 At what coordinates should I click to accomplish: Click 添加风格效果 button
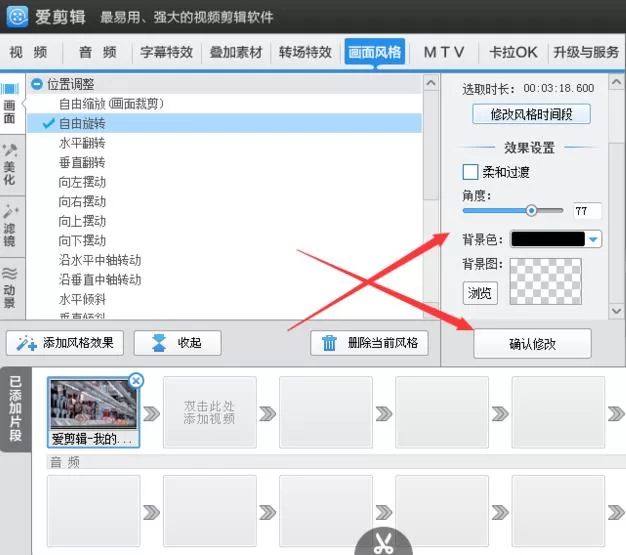pyautogui.click(x=65, y=343)
